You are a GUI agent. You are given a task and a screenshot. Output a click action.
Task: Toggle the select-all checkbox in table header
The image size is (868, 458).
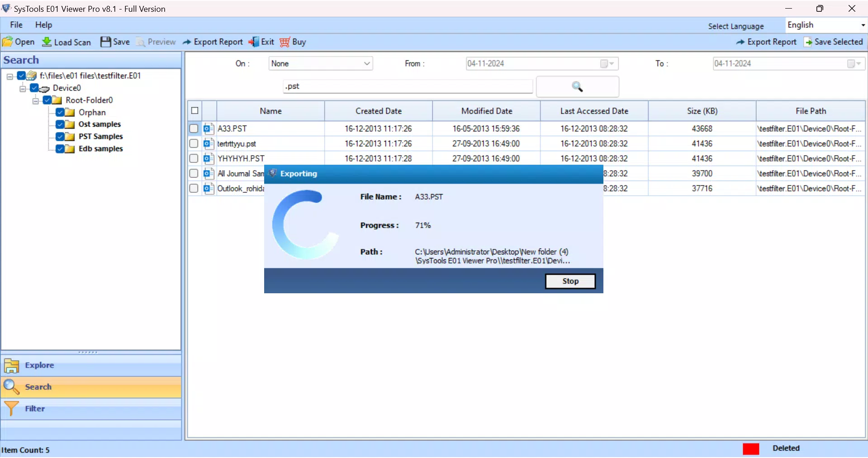pos(195,111)
